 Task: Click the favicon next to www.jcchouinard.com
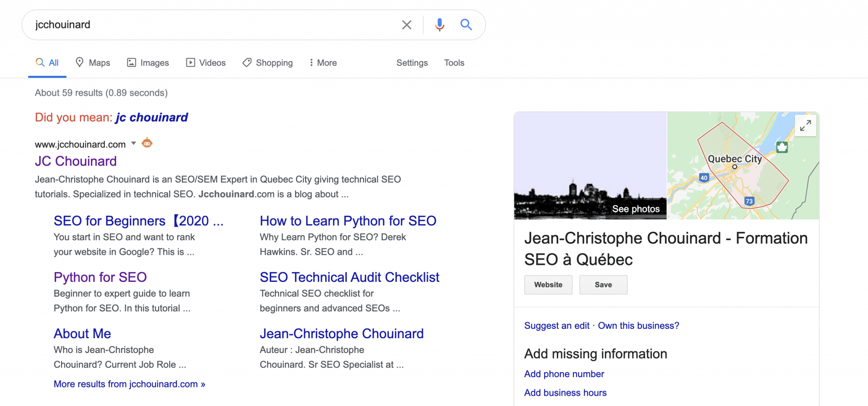click(146, 143)
